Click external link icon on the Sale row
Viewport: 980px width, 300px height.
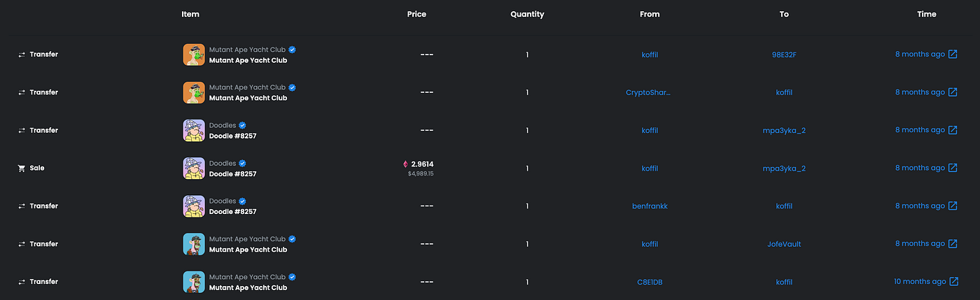click(953, 168)
